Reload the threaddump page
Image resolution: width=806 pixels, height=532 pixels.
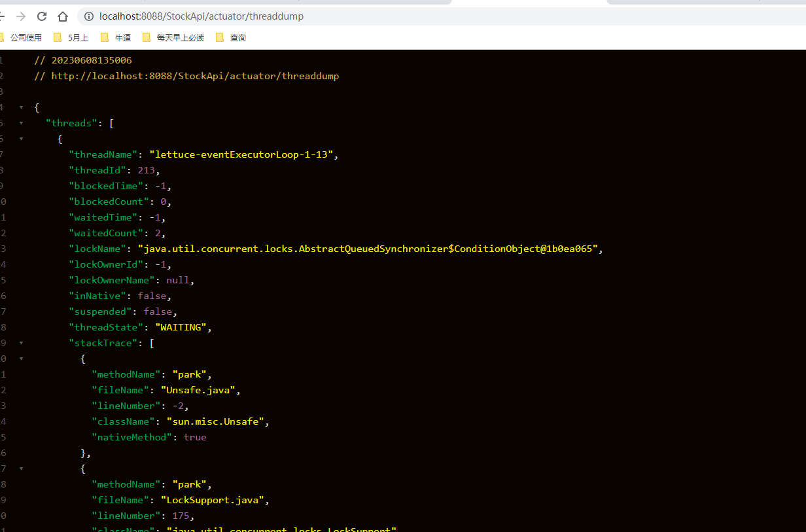[x=42, y=16]
